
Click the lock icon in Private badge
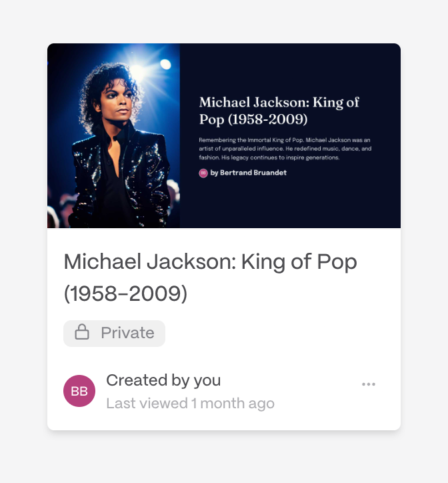(82, 332)
